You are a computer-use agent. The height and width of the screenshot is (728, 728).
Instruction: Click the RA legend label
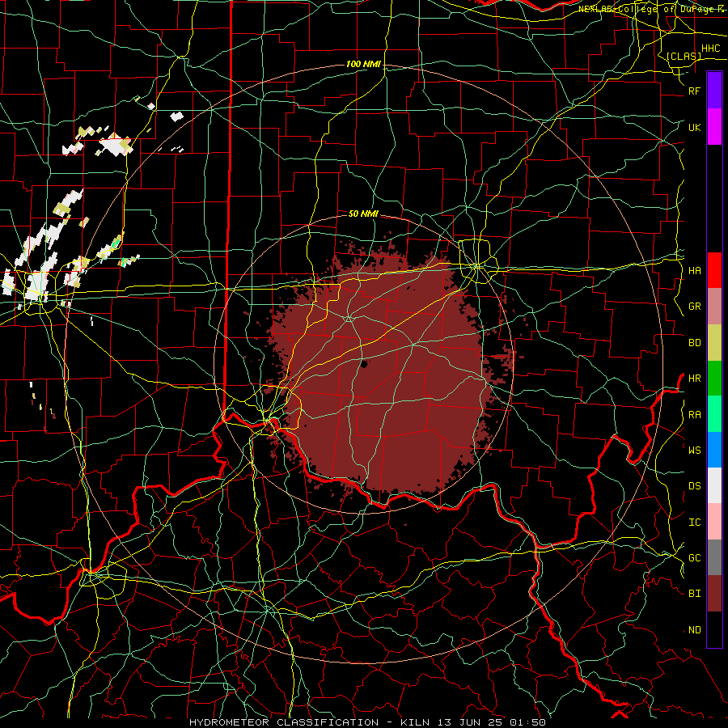coord(694,415)
